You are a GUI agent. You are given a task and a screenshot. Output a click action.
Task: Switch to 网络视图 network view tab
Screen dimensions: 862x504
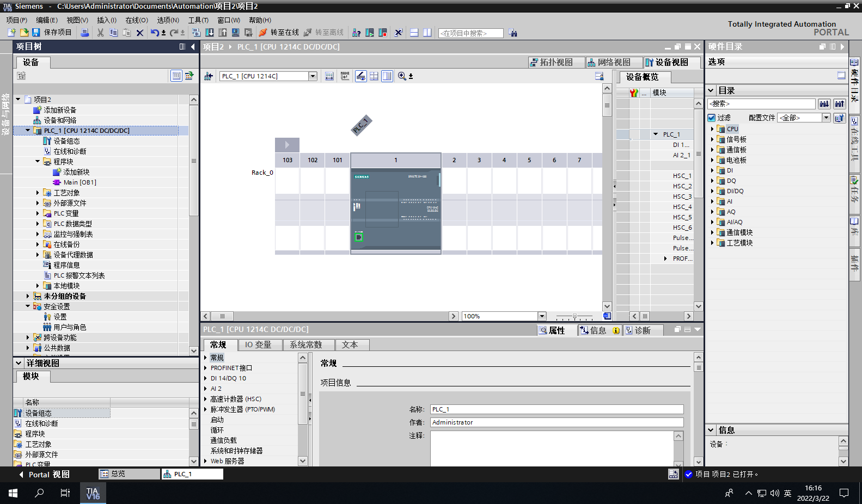pos(614,63)
